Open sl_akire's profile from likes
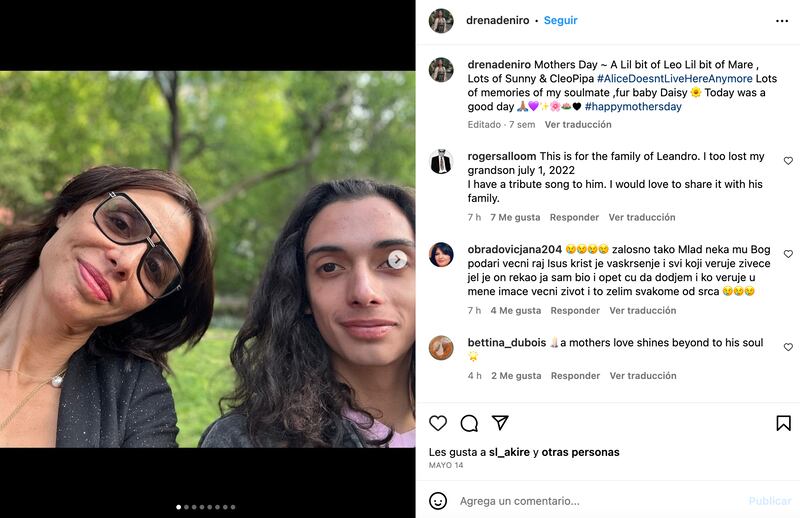 tap(509, 452)
